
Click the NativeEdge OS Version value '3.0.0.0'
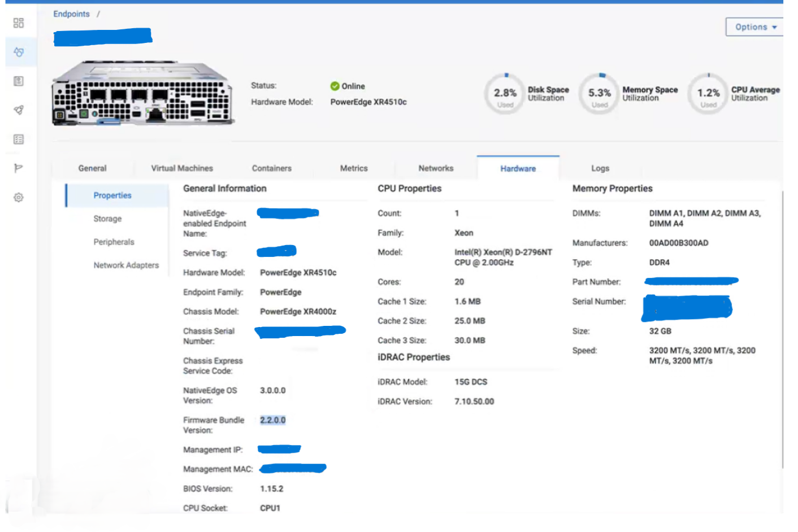tap(273, 390)
